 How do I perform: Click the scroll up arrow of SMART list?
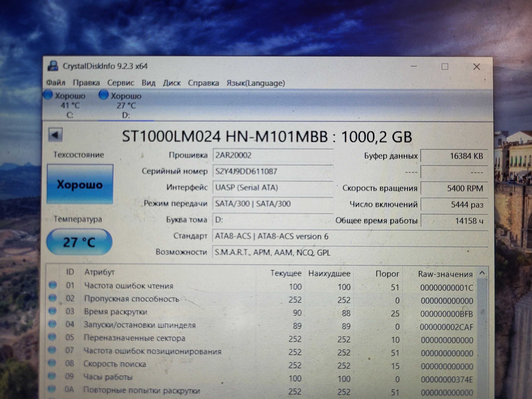click(x=482, y=273)
